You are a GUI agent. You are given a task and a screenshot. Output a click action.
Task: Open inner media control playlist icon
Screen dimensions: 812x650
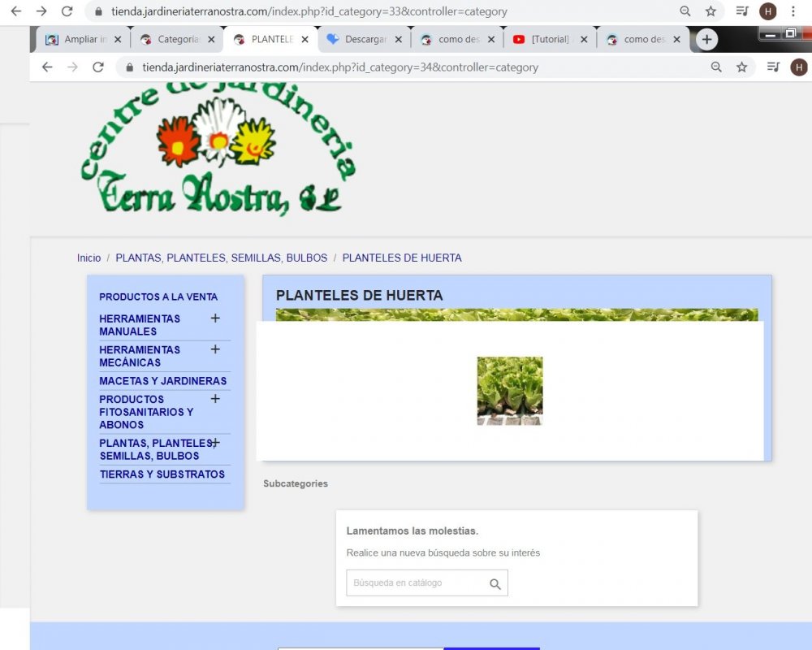pyautogui.click(x=773, y=67)
